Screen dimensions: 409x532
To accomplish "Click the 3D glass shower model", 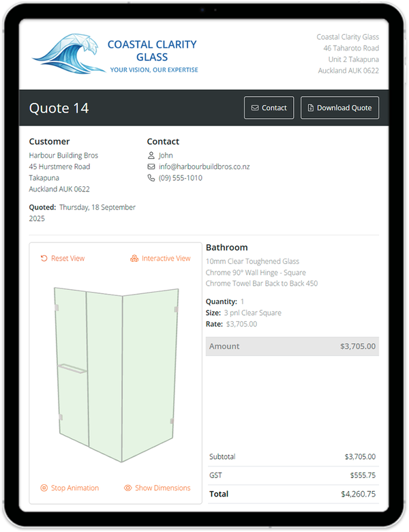I will (x=117, y=374).
